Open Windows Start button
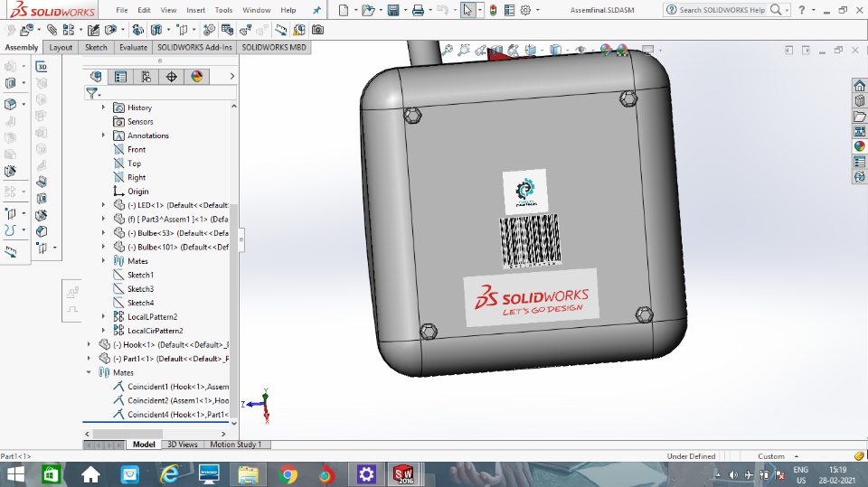This screenshot has height=487, width=868. 15,475
